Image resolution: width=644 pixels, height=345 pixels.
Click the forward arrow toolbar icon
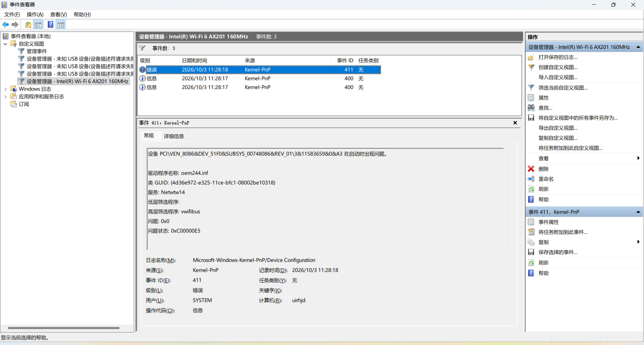(15, 24)
